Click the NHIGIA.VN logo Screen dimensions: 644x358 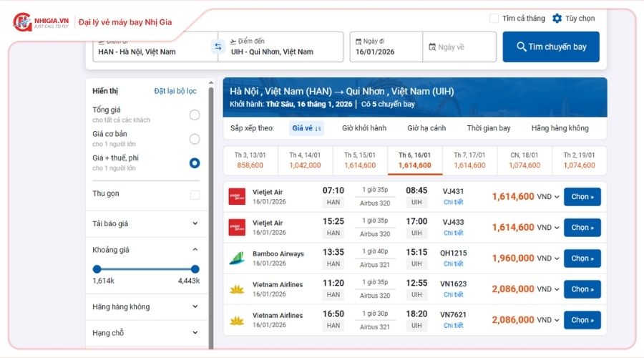[41, 21]
